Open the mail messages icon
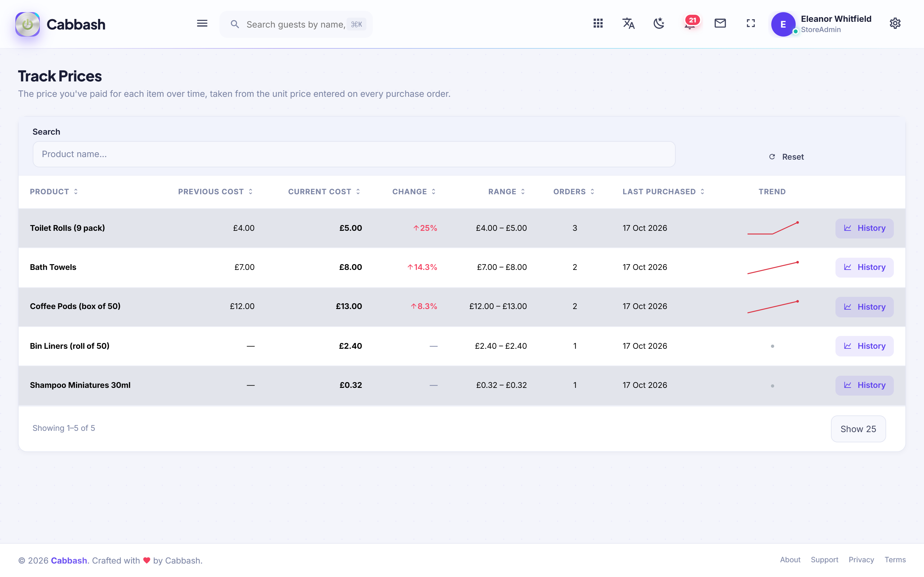The width and height of the screenshot is (924, 577). tap(720, 24)
